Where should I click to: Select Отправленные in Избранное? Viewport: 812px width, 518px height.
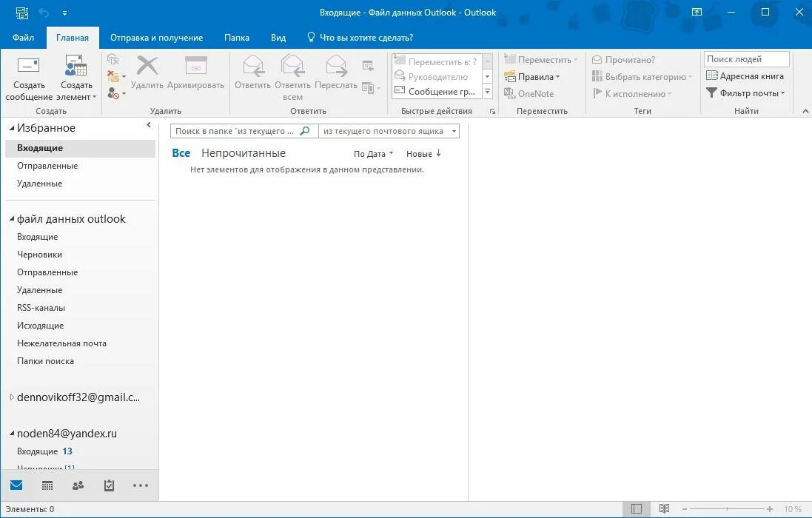click(x=80, y=166)
